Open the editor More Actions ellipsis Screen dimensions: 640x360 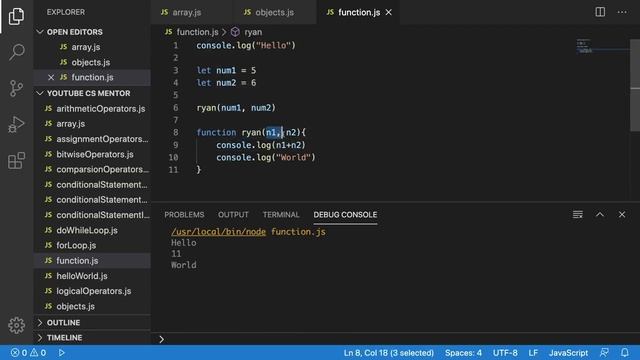coord(622,12)
